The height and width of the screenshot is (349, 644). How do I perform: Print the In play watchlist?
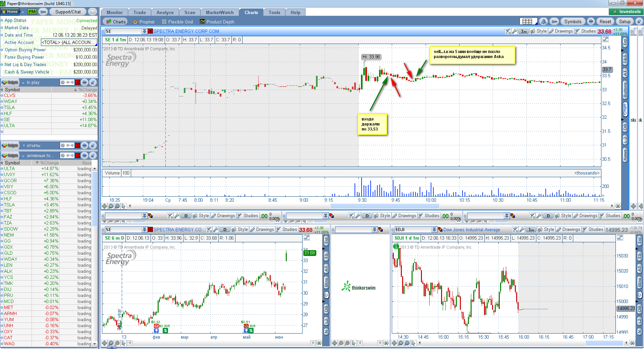(x=85, y=82)
